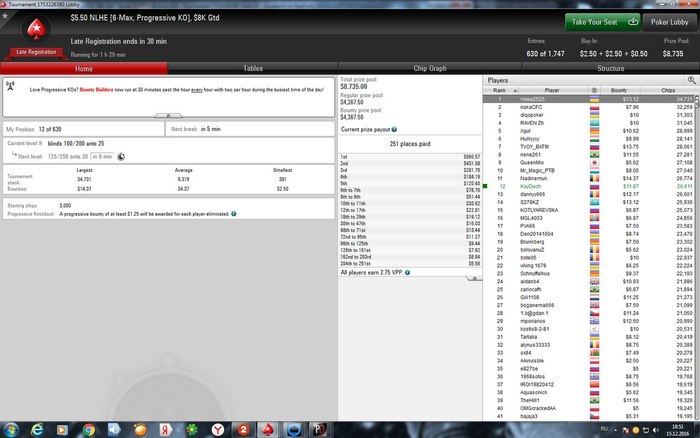Image resolution: width=700 pixels, height=438 pixels.
Task: Click the favorite star icon at window corner
Action: point(5,16)
